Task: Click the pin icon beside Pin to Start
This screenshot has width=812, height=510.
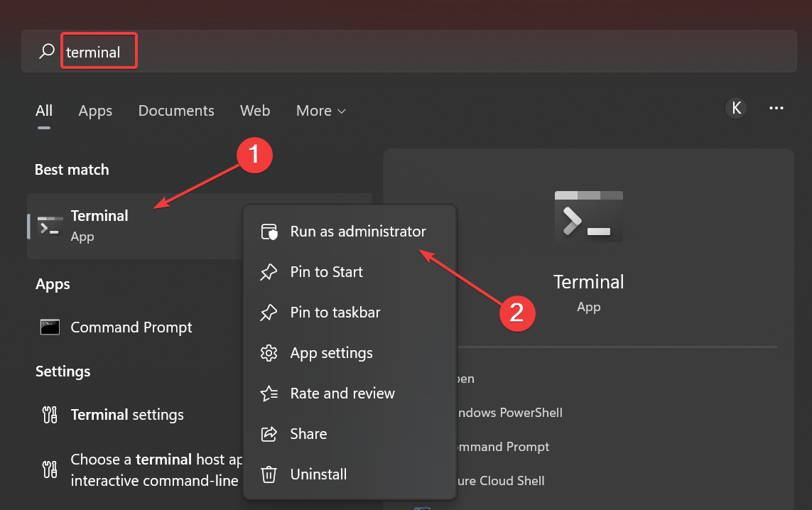Action: coord(269,272)
